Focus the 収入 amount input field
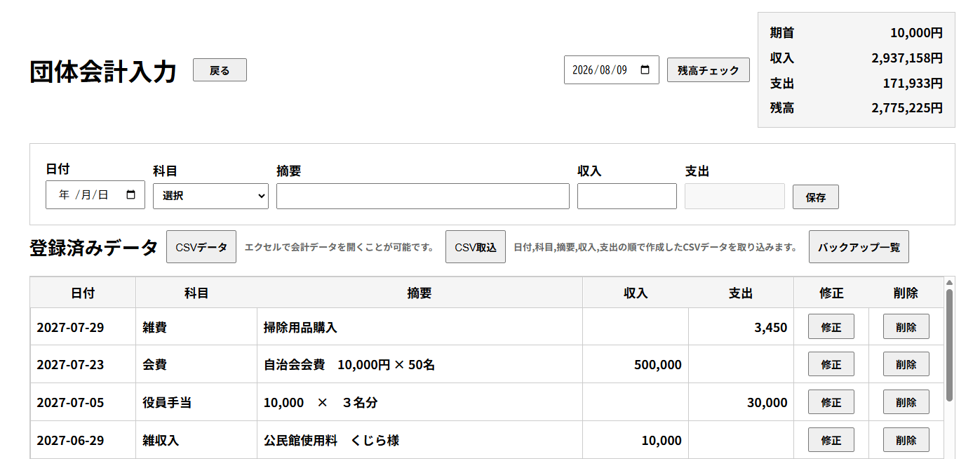This screenshot has height=459, width=980. click(627, 196)
